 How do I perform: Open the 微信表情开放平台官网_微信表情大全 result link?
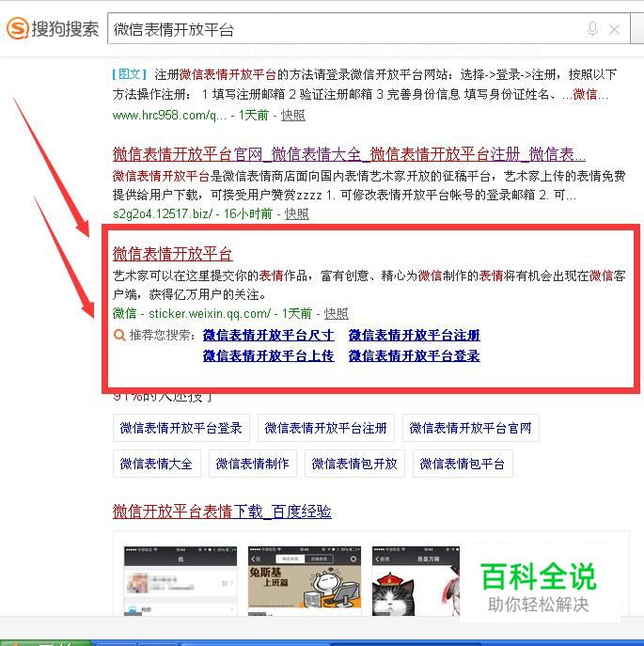(349, 154)
